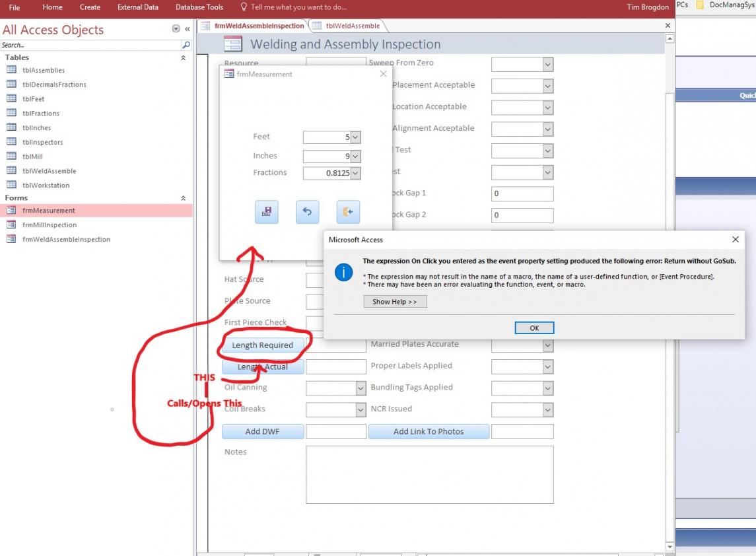Click the Add DWF button
Image resolution: width=756 pixels, height=556 pixels.
[x=263, y=432]
